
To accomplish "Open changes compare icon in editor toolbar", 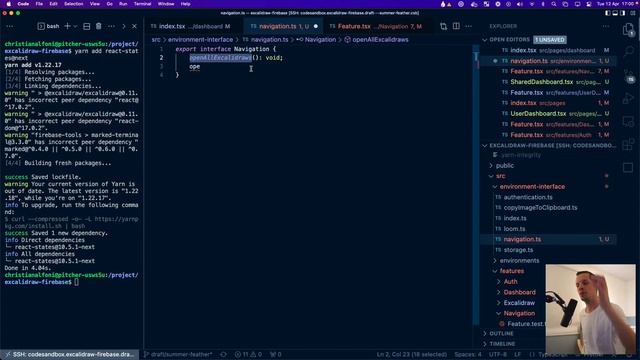I will click(443, 26).
